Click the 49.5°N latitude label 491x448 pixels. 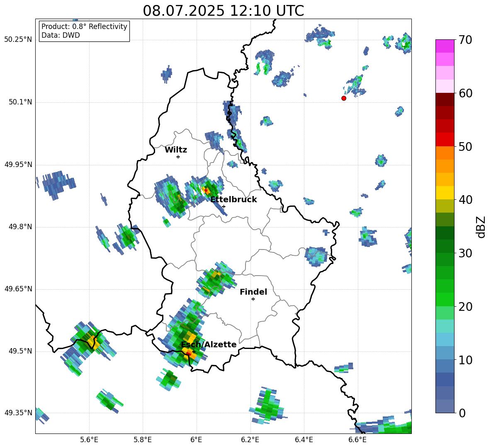20,351
